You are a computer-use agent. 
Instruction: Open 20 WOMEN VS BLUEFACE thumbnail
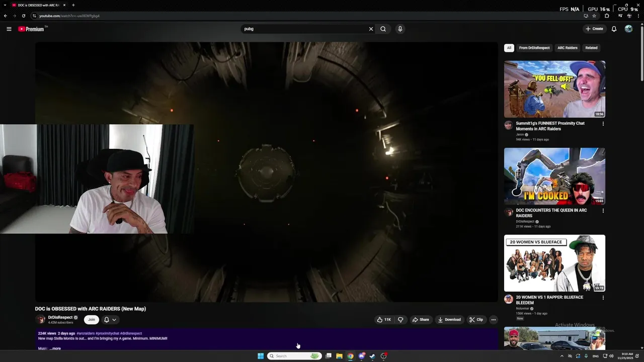[x=554, y=263]
